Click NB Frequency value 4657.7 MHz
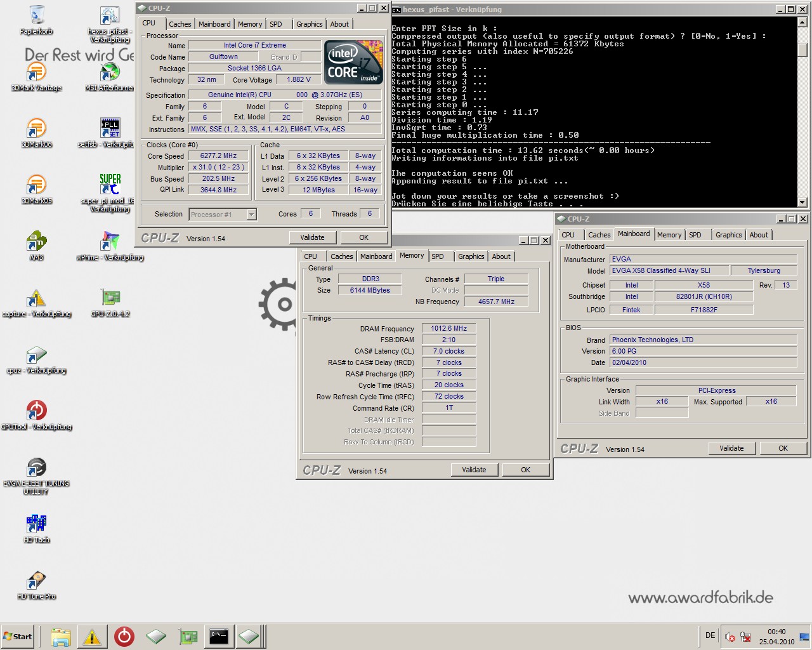 (x=496, y=302)
